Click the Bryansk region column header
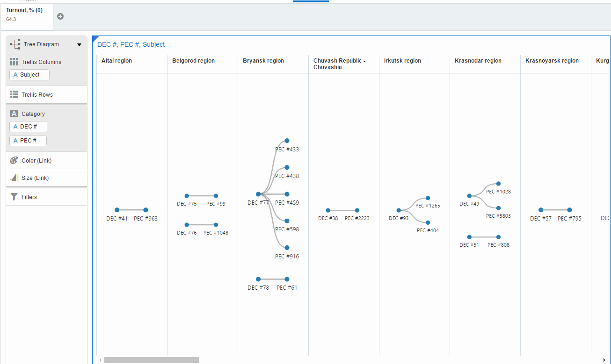This screenshot has height=364, width=611. (x=263, y=61)
